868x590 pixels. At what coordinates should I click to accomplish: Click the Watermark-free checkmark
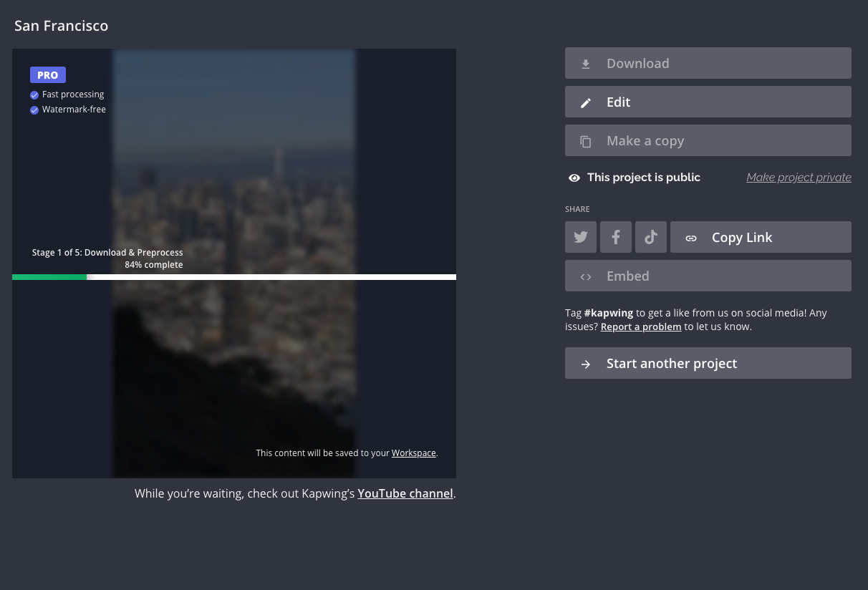pos(34,110)
